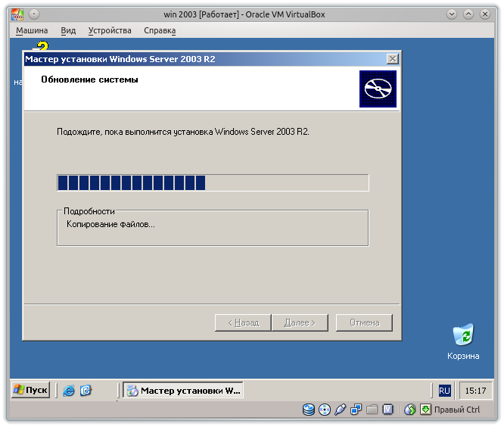The height and width of the screenshot is (427, 504).
Task: Click the VirtualBox hard disk status icon
Action: (x=309, y=410)
